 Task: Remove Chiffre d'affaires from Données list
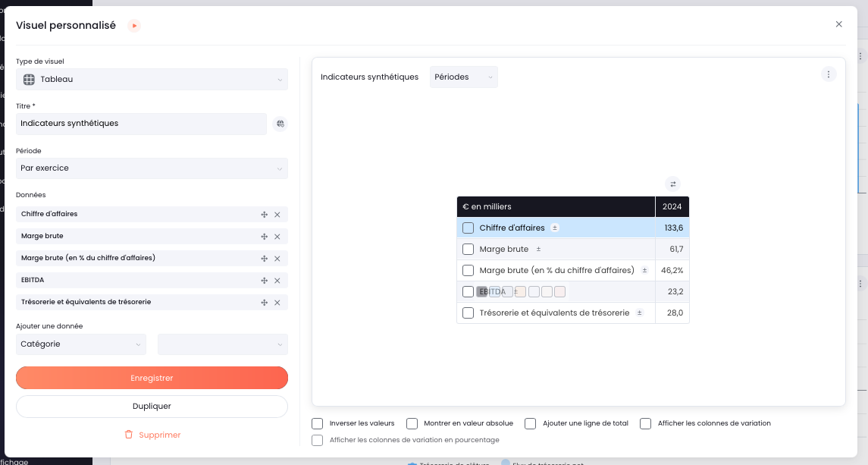point(277,215)
